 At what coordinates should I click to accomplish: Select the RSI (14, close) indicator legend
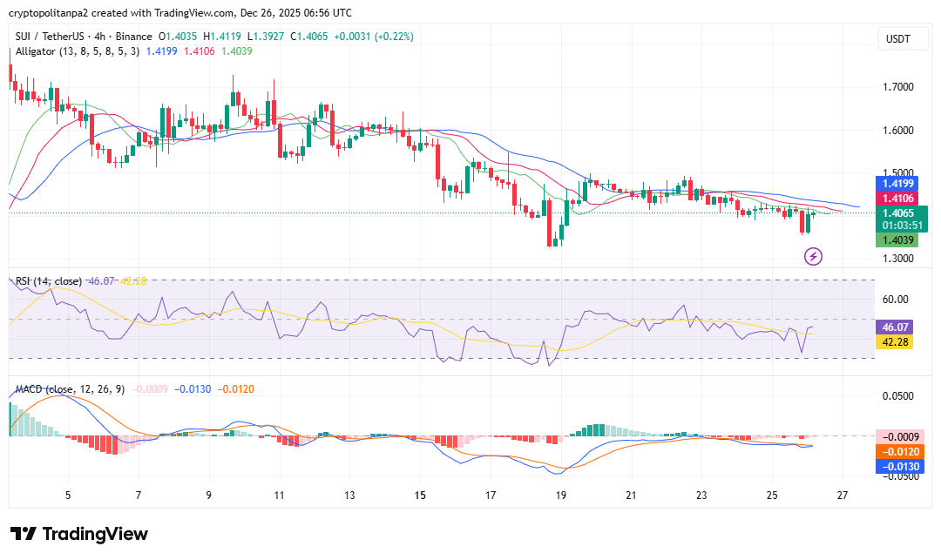(x=49, y=281)
